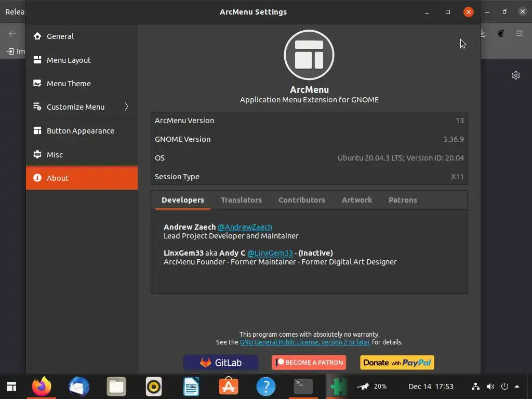Click the Extensions puzzle icon in taskbar
Image resolution: width=532 pixels, height=399 pixels.
click(338, 387)
